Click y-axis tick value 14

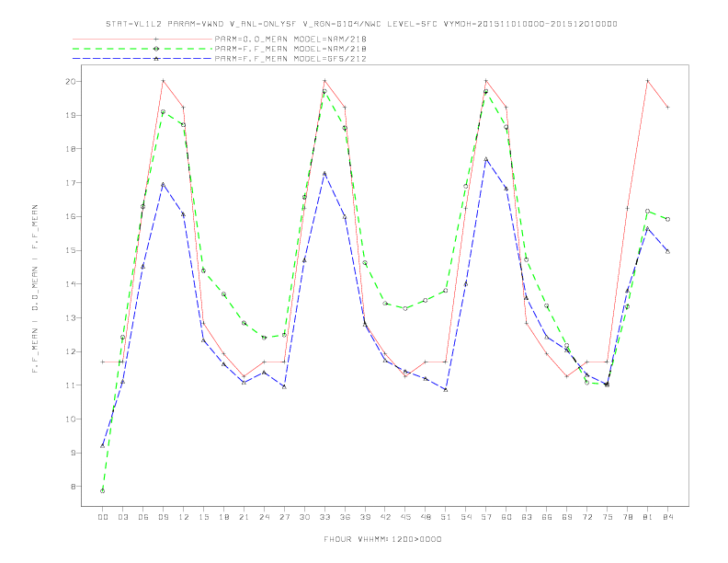tap(71, 284)
